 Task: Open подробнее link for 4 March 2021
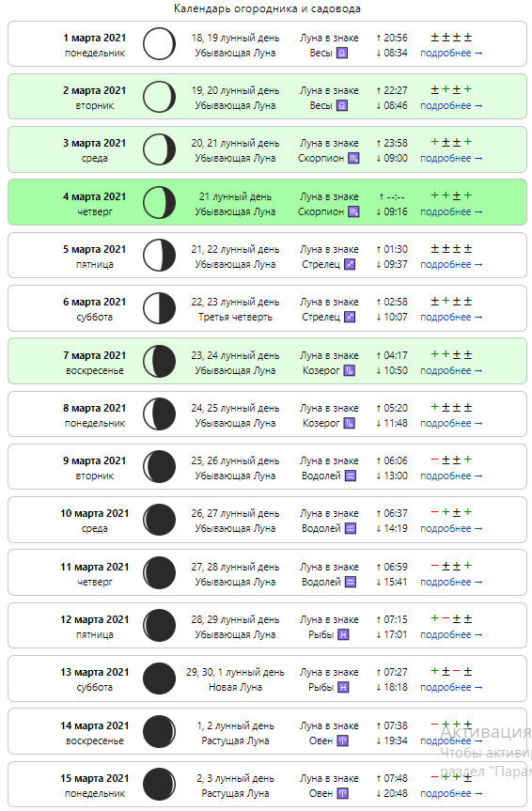pyautogui.click(x=451, y=211)
